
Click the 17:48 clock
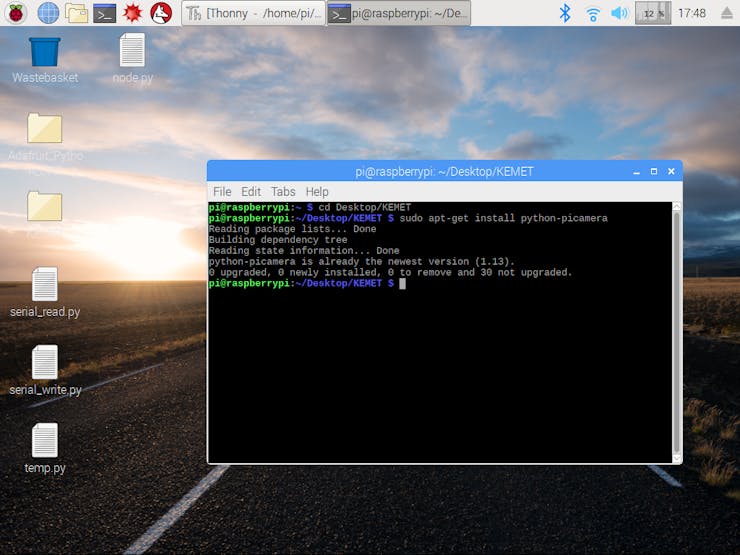coord(692,13)
